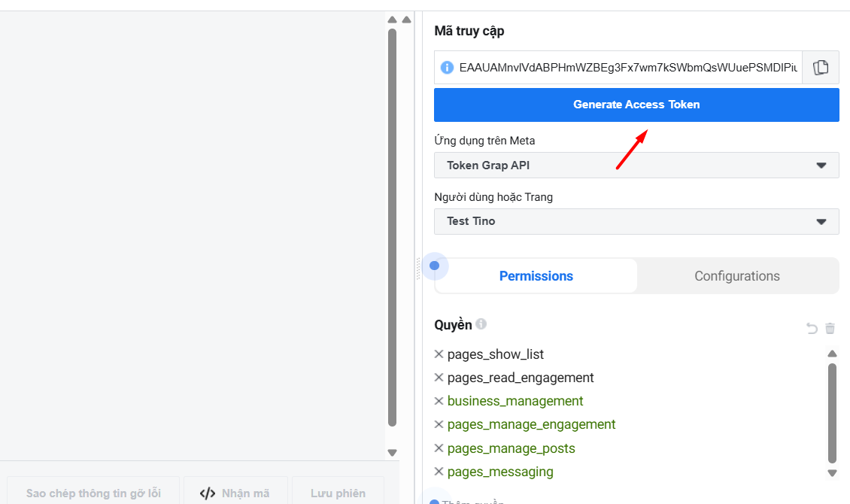
Task: Click the permissions list scrollbar thumb
Action: pos(832,414)
